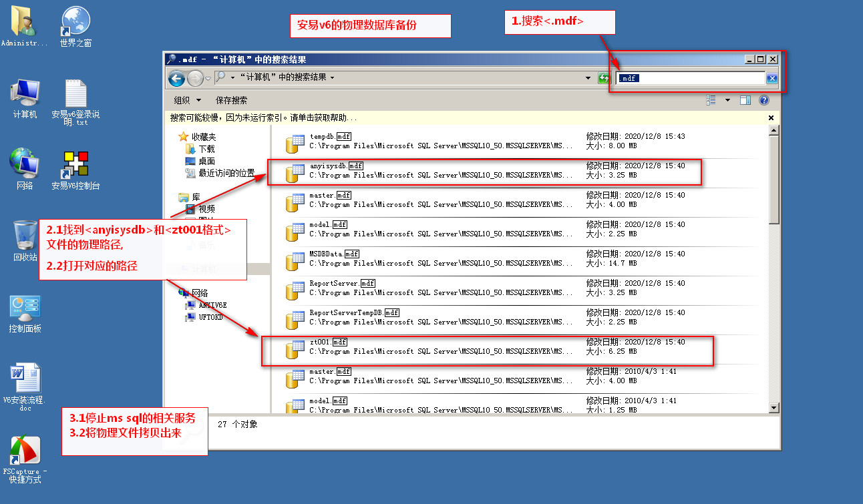Click the change view icon
863x504 pixels.
711,100
